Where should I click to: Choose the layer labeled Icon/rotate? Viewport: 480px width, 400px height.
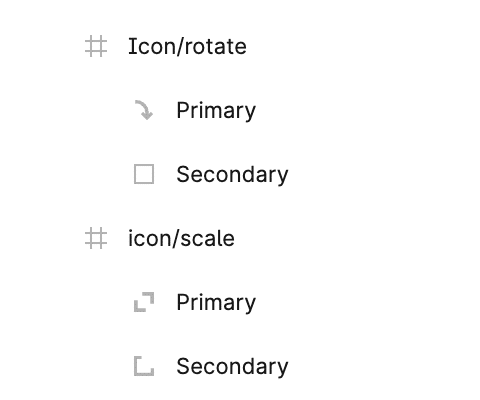[187, 46]
